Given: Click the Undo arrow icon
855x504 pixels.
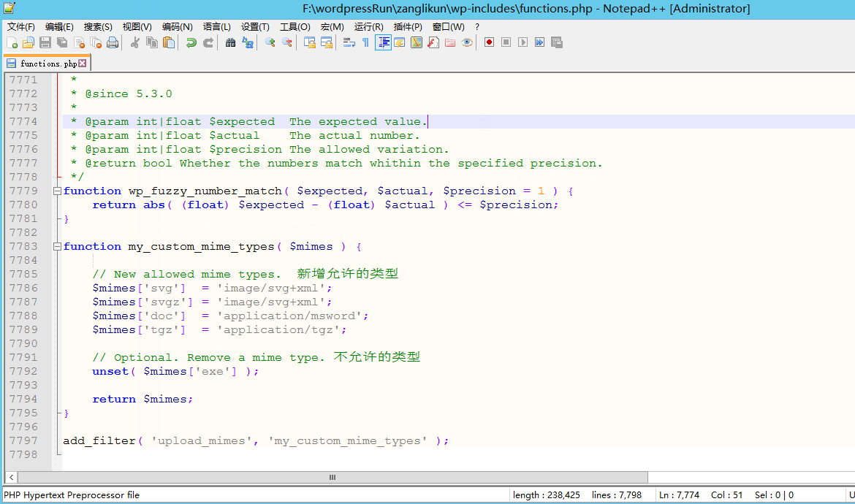Looking at the screenshot, I should click(191, 42).
